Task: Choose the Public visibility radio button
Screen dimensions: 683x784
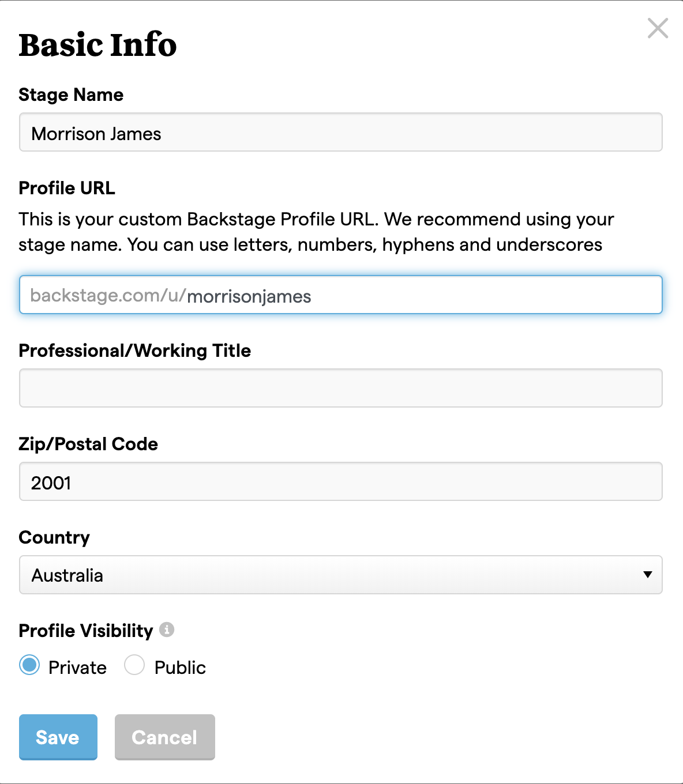Action: point(134,665)
